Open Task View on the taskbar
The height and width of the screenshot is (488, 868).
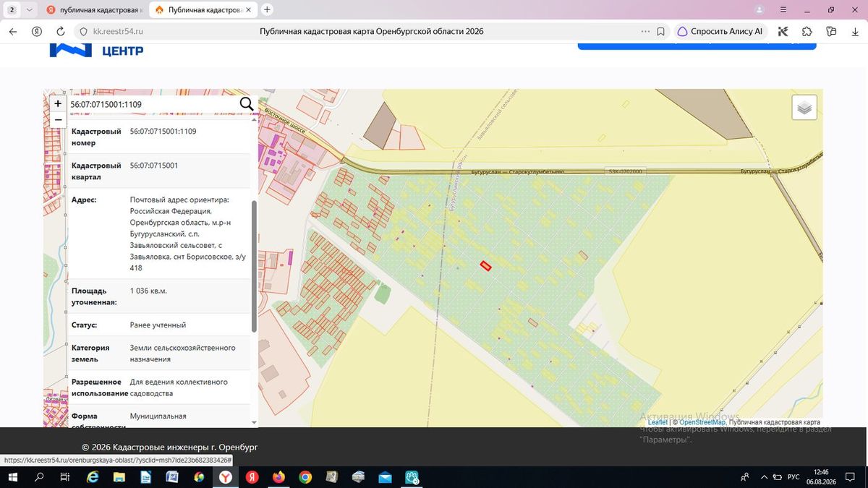pos(64,477)
